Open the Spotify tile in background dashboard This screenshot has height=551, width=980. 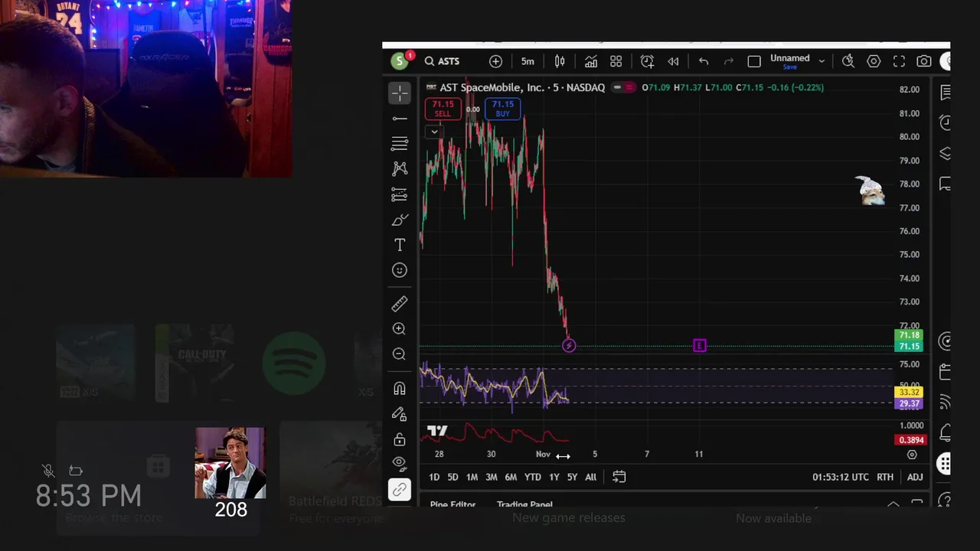(x=293, y=364)
